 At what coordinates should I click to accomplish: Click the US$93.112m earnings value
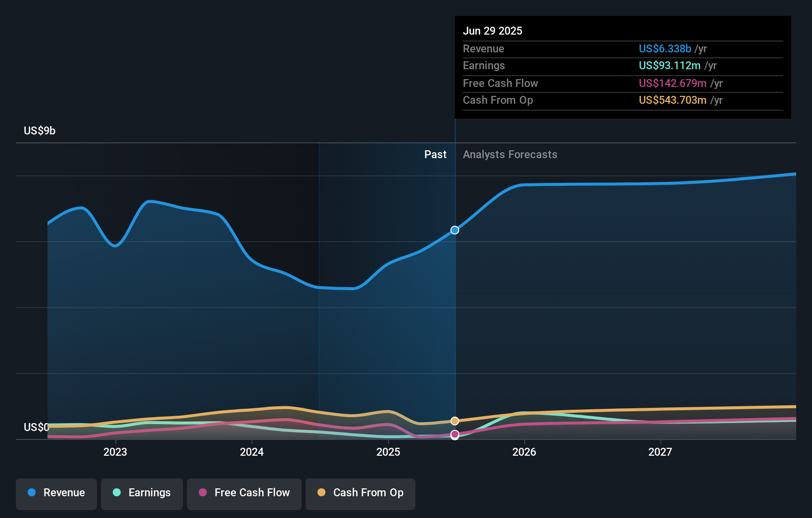click(x=670, y=65)
